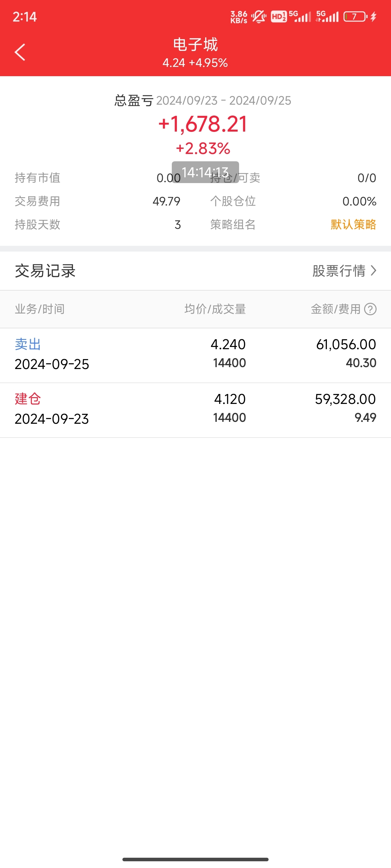Tap the total profit +1,678.21 figure
Image resolution: width=391 pixels, height=868 pixels.
pos(203,124)
